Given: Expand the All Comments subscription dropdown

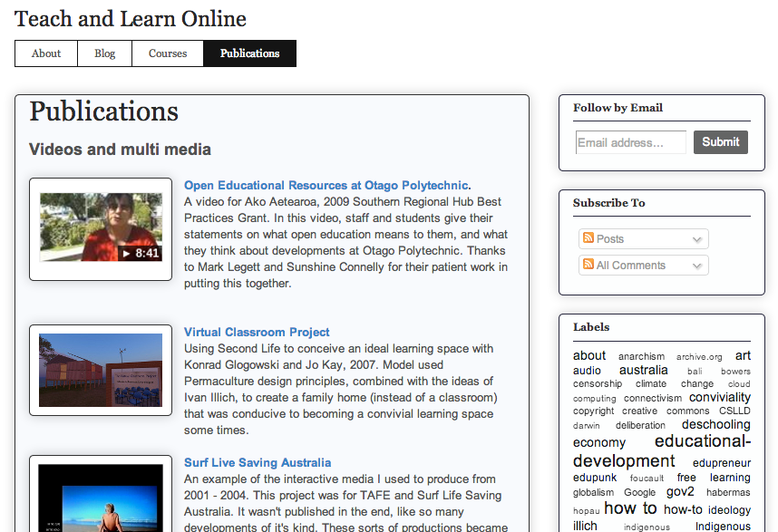Looking at the screenshot, I should [x=697, y=265].
